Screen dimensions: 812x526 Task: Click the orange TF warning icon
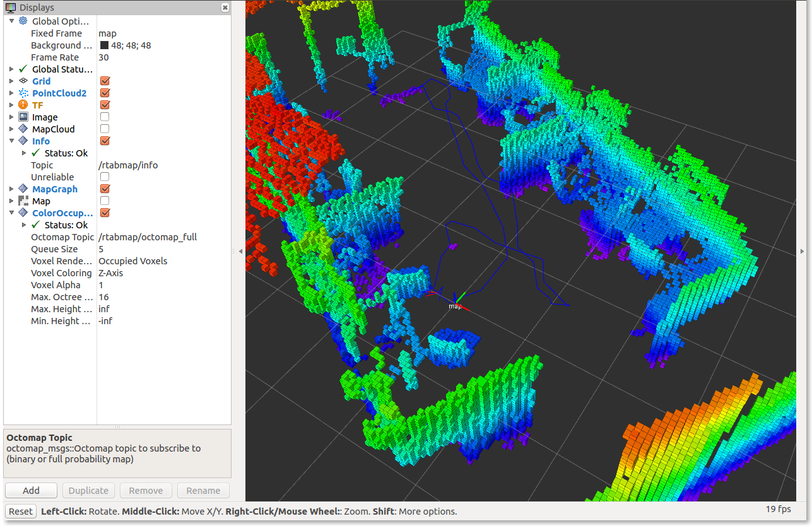coord(23,105)
